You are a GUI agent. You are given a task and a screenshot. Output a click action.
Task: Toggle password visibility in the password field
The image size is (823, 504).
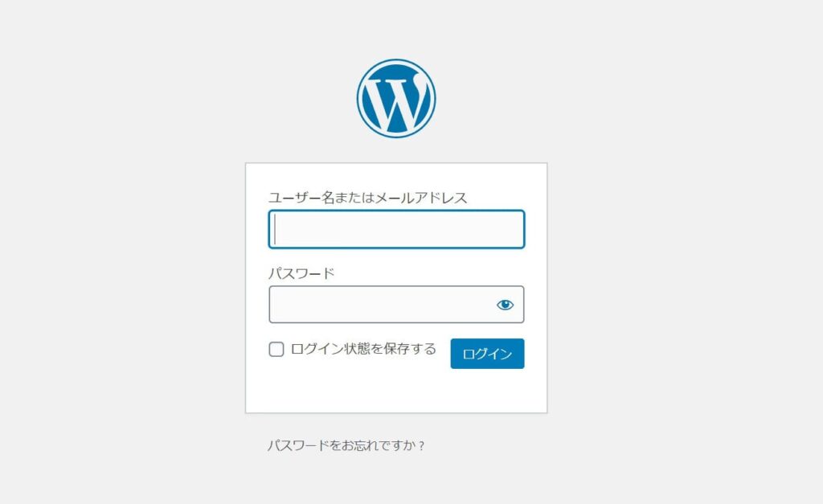click(x=505, y=305)
